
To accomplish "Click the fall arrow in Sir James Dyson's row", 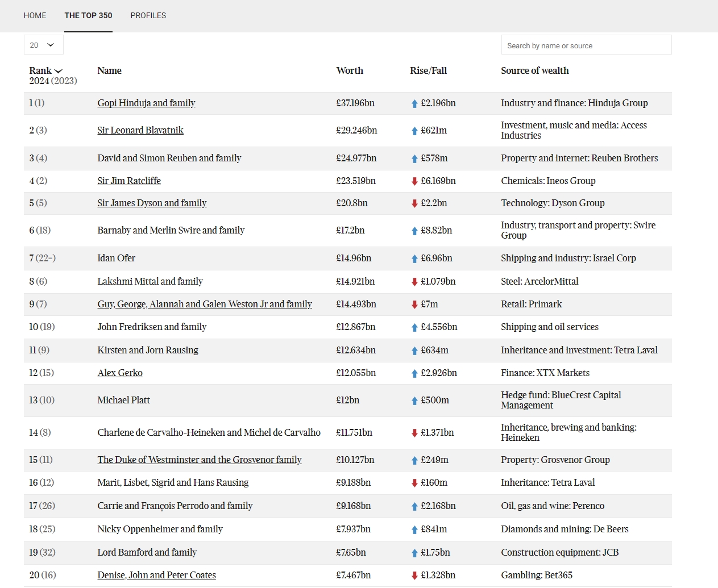I will [414, 203].
